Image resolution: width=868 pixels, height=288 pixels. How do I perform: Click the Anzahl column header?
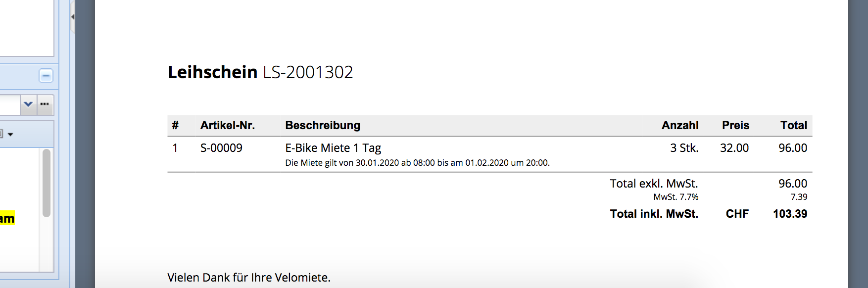(x=680, y=125)
